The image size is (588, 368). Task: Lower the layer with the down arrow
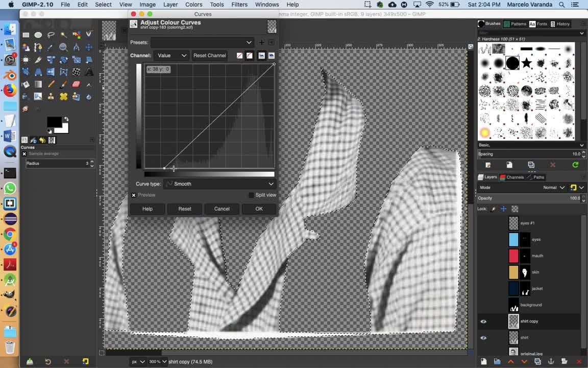pyautogui.click(x=524, y=361)
